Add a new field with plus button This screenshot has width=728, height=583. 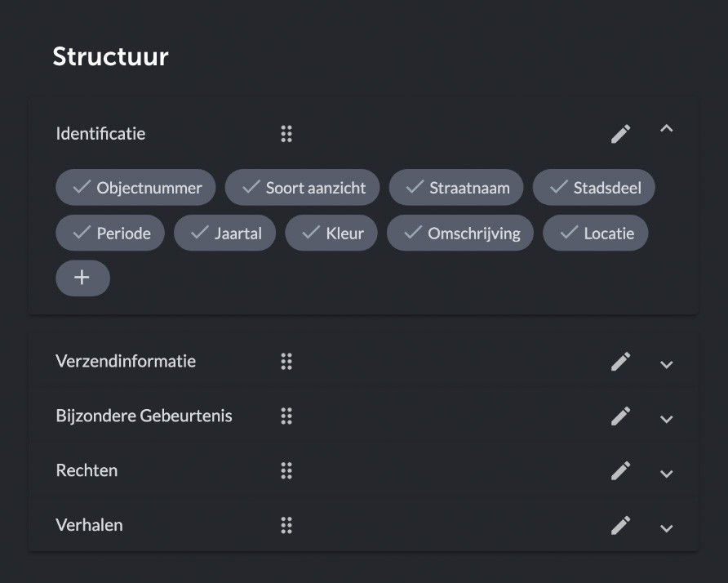pos(82,278)
